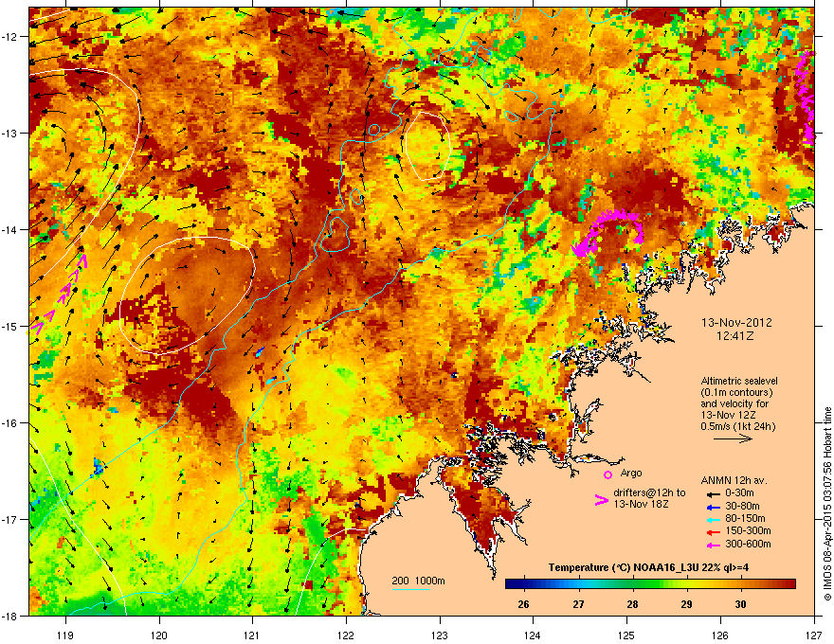Click the magenta drifter track near 127°E 12.5°S
The image size is (834, 644).
pyautogui.click(x=805, y=98)
